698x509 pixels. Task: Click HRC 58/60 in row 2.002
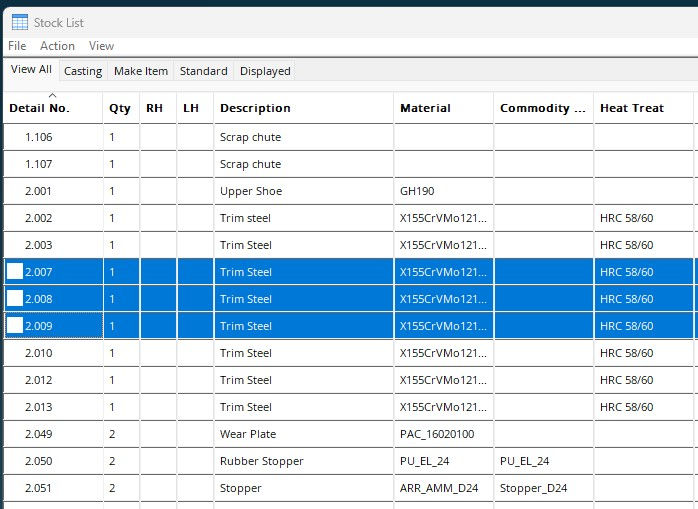pos(626,218)
